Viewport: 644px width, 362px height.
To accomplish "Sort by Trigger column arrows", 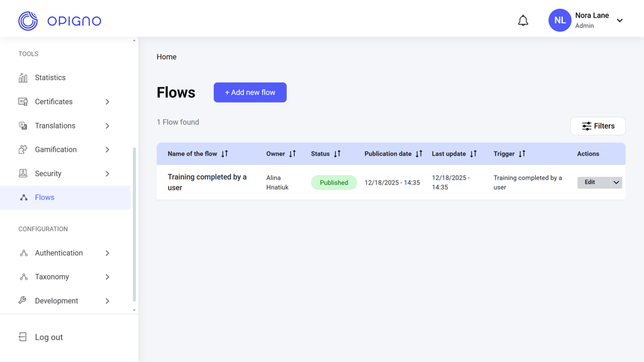I will point(522,154).
